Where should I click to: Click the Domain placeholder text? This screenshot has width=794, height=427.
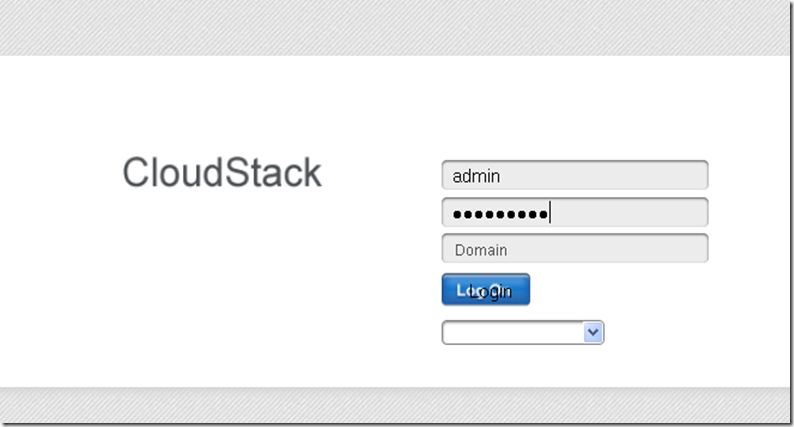(x=481, y=250)
